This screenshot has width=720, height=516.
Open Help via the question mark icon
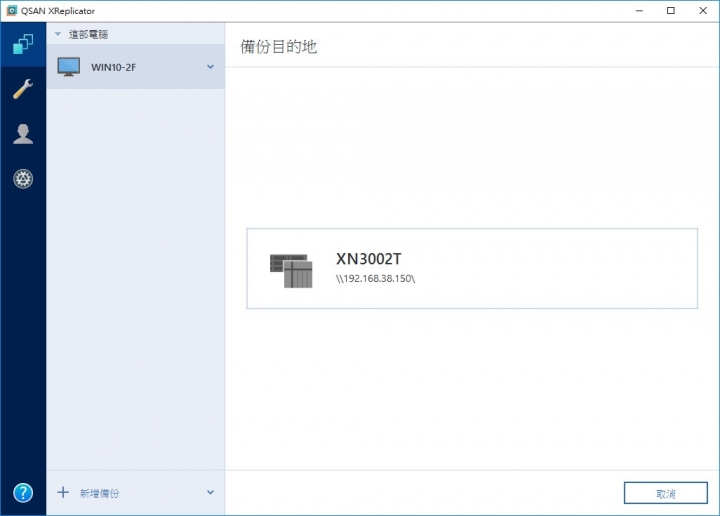tap(23, 493)
